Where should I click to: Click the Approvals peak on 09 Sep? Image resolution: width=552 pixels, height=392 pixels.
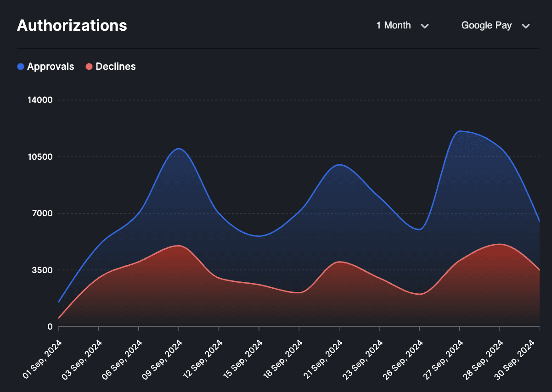point(179,148)
